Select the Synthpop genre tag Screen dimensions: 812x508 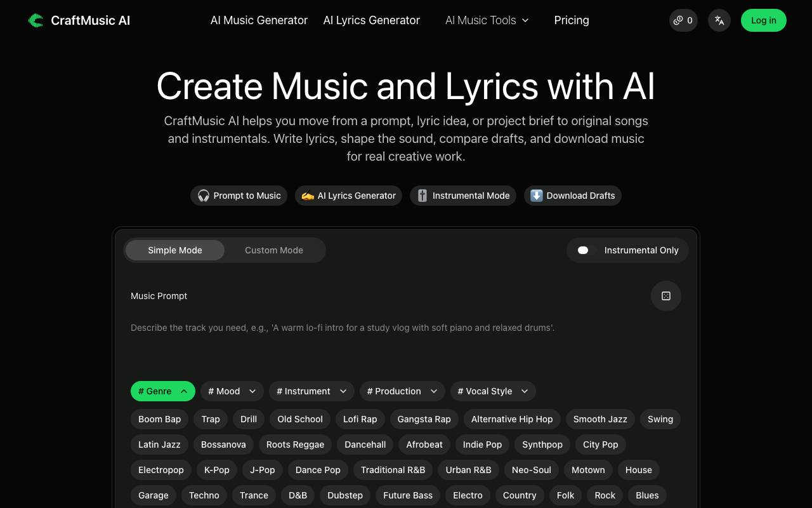click(542, 444)
